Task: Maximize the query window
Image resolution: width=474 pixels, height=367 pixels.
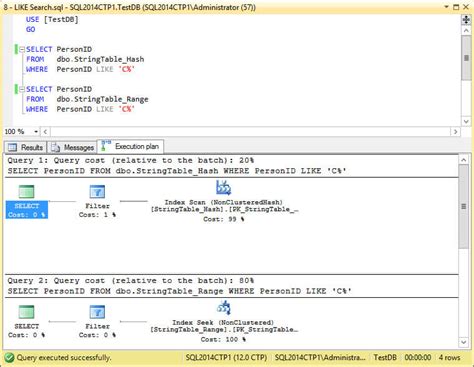Action: (456, 7)
